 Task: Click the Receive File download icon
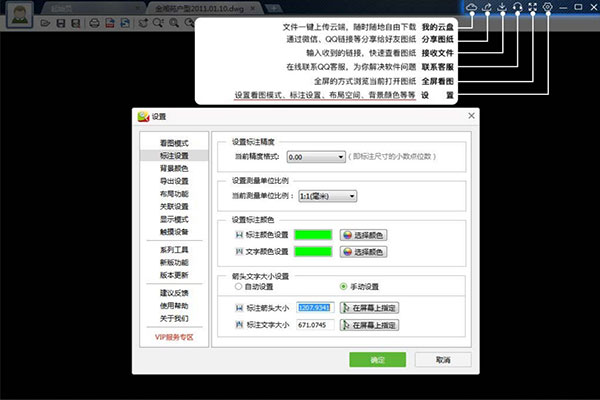click(502, 7)
